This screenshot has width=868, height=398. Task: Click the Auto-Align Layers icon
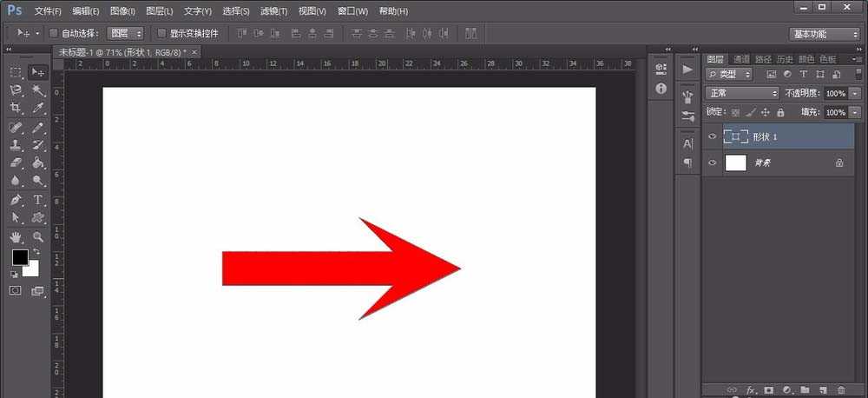(470, 33)
